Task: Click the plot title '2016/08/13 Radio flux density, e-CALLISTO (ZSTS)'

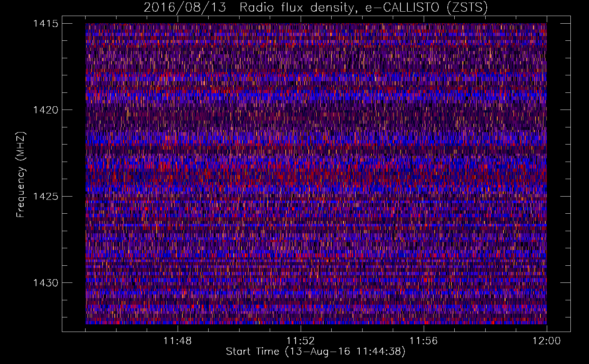Action: [x=316, y=7]
